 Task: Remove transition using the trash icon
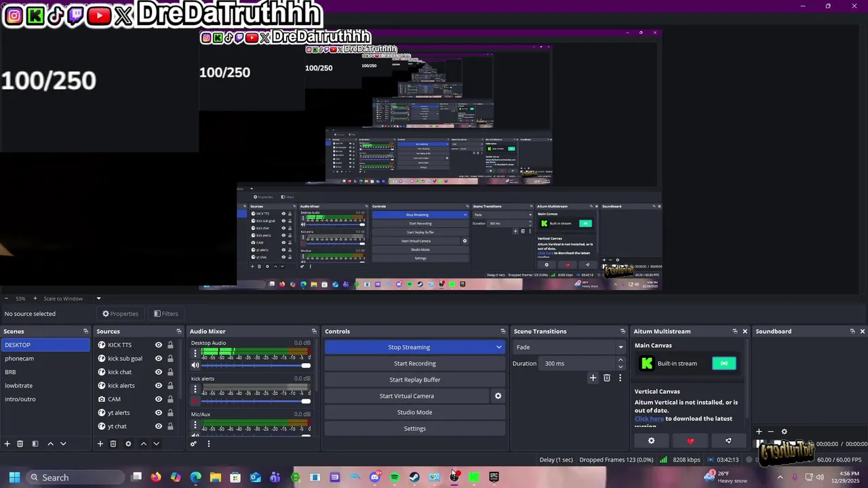[607, 378]
